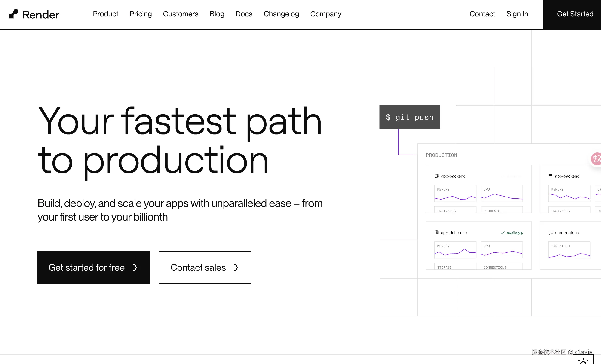Click arrow in Get started for free

coord(135,267)
